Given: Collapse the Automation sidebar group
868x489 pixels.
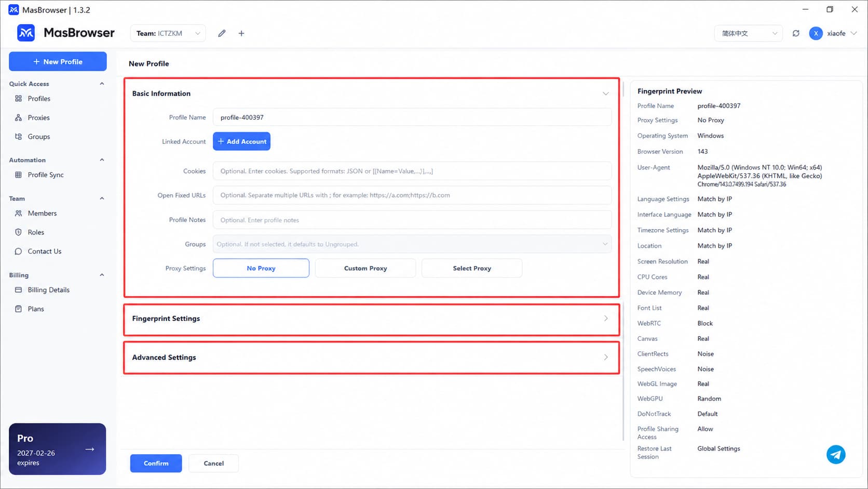Looking at the screenshot, I should click(x=102, y=160).
